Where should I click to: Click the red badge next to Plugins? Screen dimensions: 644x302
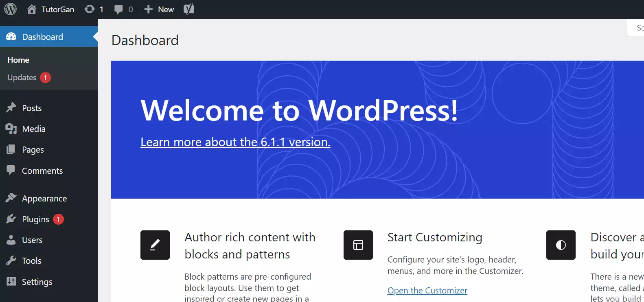(x=58, y=219)
